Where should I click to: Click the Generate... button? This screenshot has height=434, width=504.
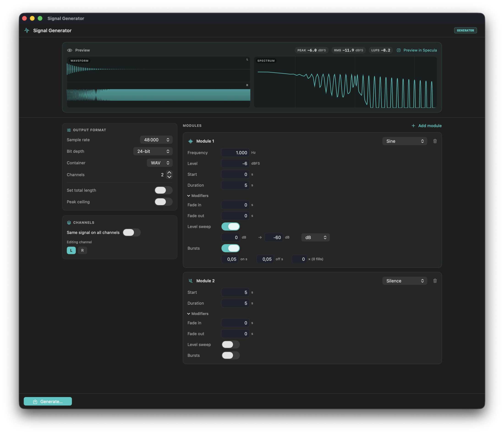pyautogui.click(x=48, y=401)
